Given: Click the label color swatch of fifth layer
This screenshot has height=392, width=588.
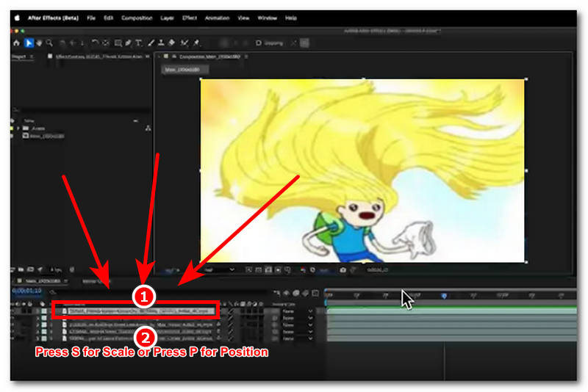Looking at the screenshot, I should coord(44,338).
